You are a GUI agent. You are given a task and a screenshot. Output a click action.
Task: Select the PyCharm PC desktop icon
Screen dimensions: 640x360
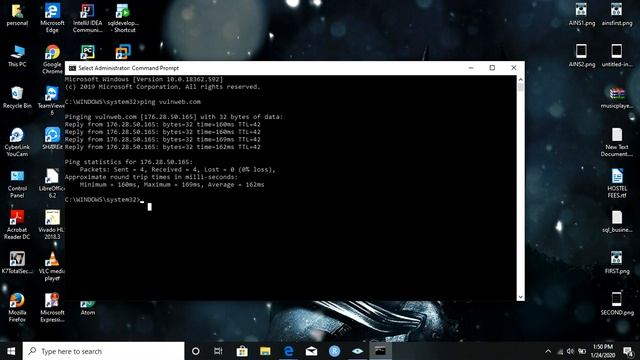click(87, 52)
